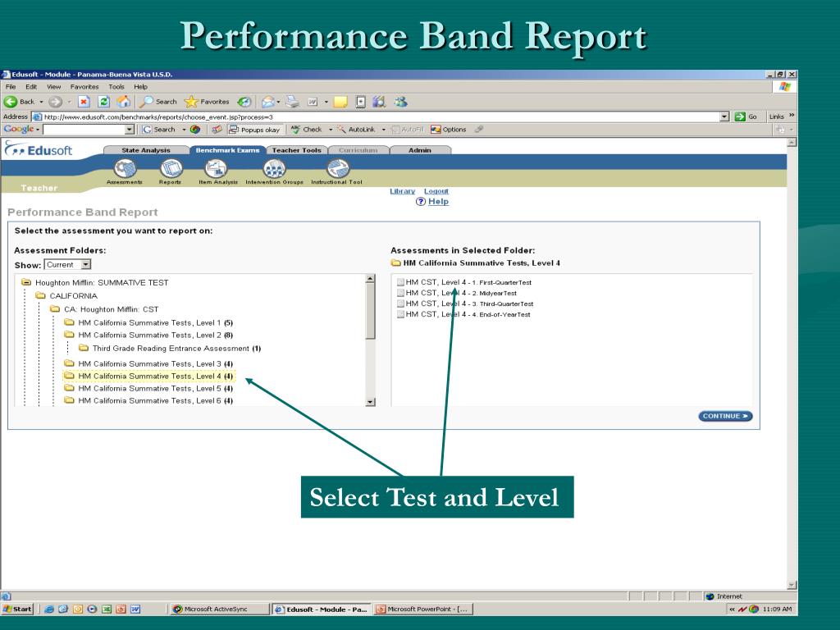Click the CONTINUE button

click(x=725, y=416)
